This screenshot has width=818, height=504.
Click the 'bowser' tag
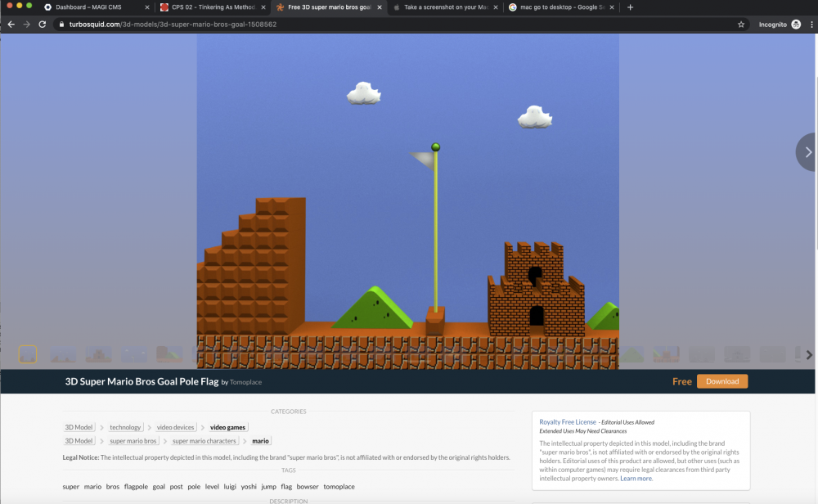308,487
